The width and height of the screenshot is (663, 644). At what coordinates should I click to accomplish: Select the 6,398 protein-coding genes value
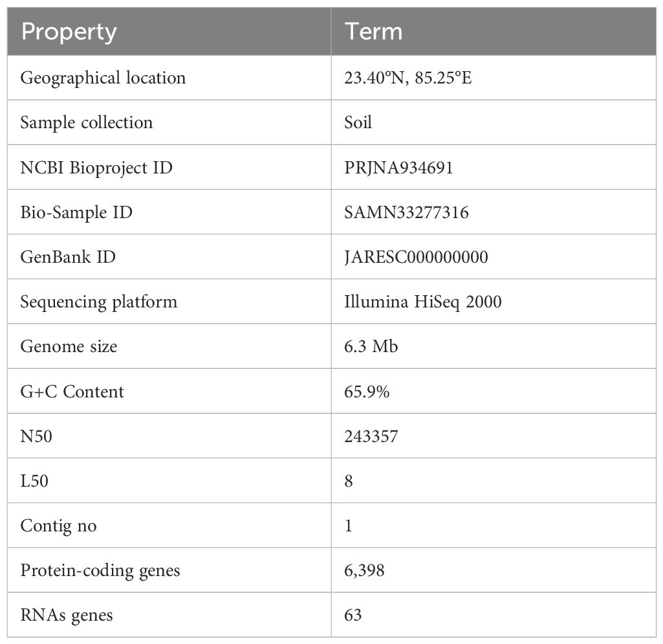pos(364,570)
